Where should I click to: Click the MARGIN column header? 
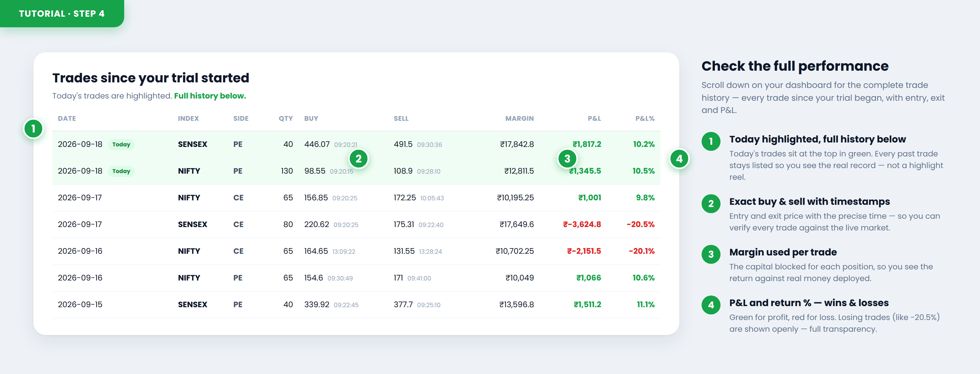click(x=519, y=119)
